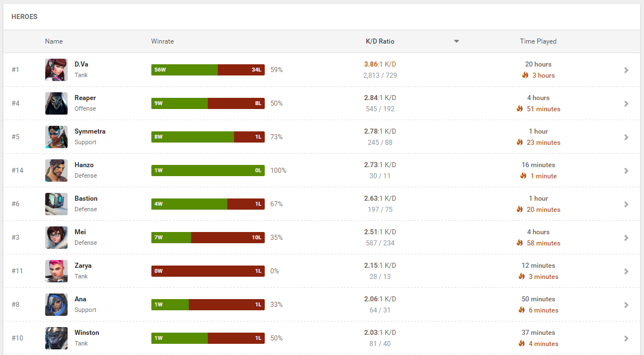This screenshot has height=355, width=644.
Task: Click Symmetra hero portrait
Action: click(56, 137)
